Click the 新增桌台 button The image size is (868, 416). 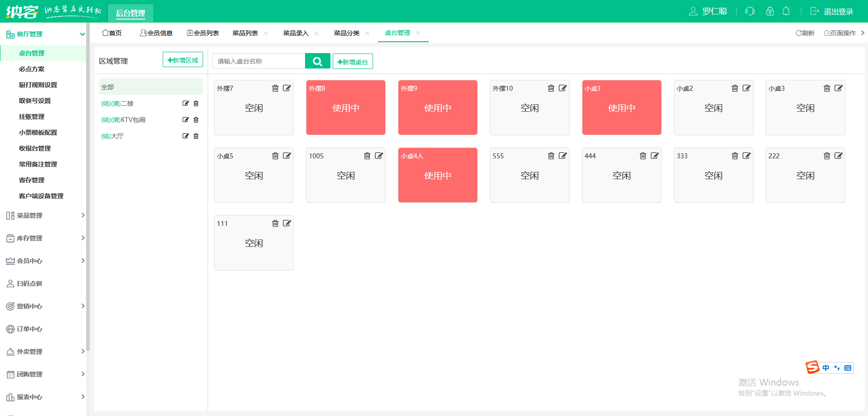pos(353,62)
